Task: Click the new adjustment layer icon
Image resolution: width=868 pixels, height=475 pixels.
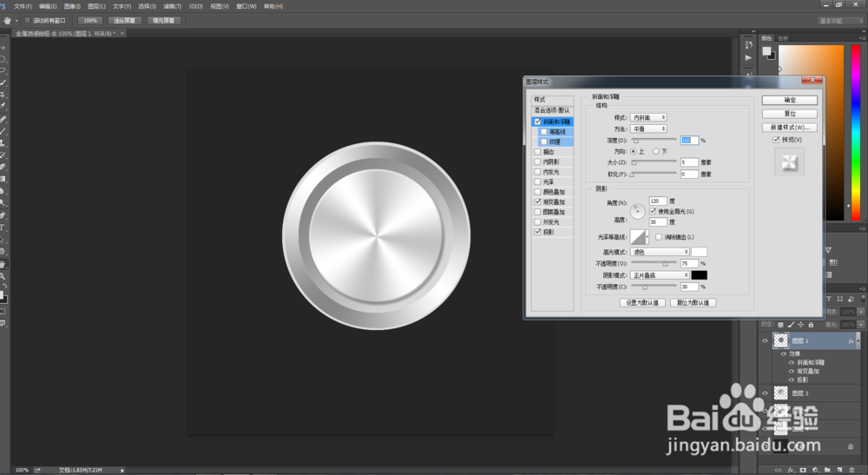Action: click(815, 470)
